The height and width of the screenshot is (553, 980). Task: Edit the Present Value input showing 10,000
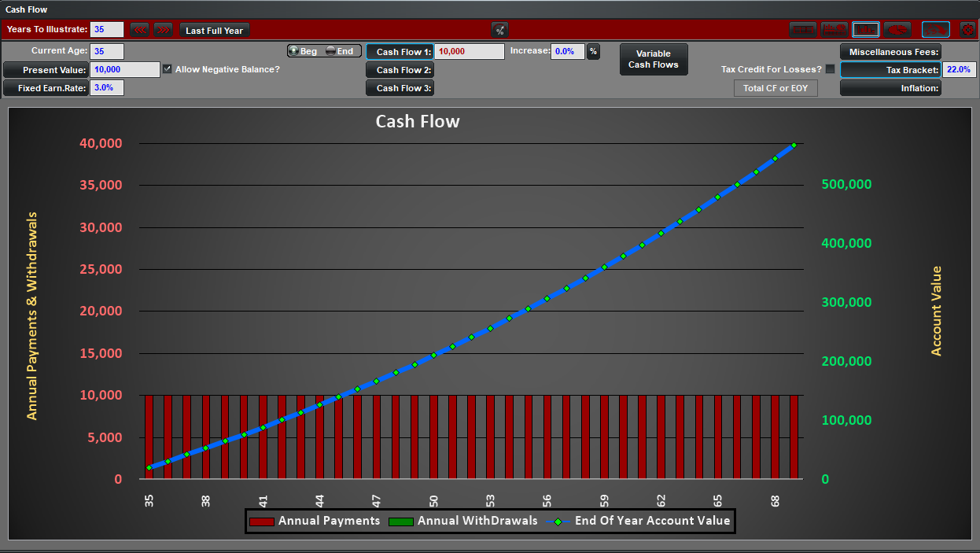[125, 69]
